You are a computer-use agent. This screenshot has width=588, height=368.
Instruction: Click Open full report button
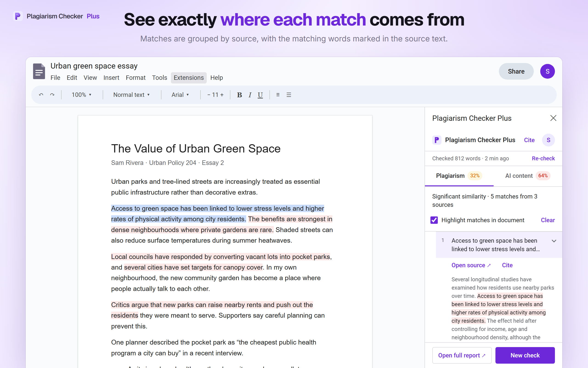[462, 355]
